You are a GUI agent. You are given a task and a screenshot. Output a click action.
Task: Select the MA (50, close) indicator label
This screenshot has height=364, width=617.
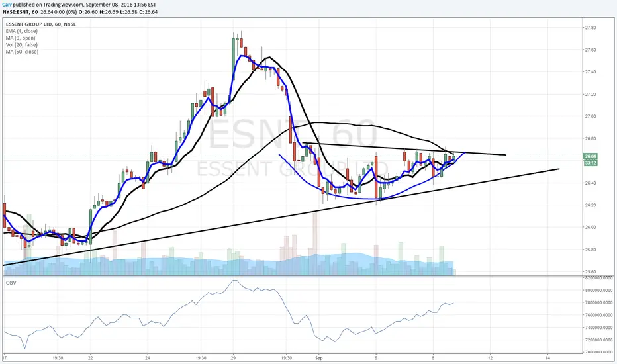(x=22, y=52)
